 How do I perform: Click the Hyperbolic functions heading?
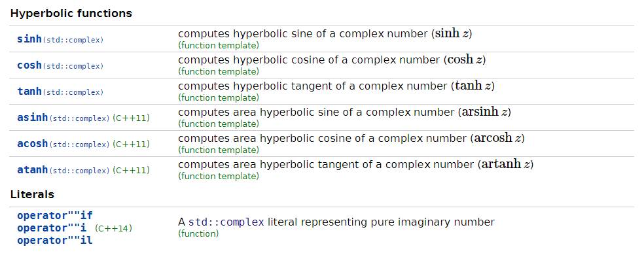click(x=71, y=14)
